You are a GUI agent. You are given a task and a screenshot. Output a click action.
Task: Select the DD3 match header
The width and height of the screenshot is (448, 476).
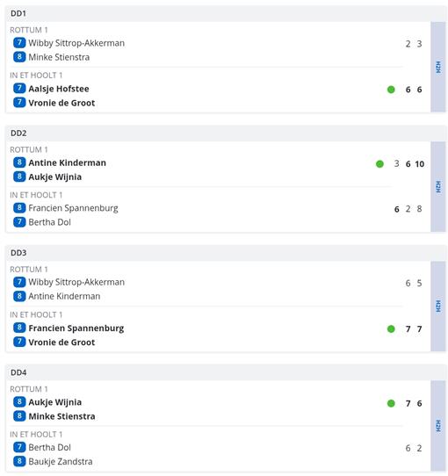[226, 253]
